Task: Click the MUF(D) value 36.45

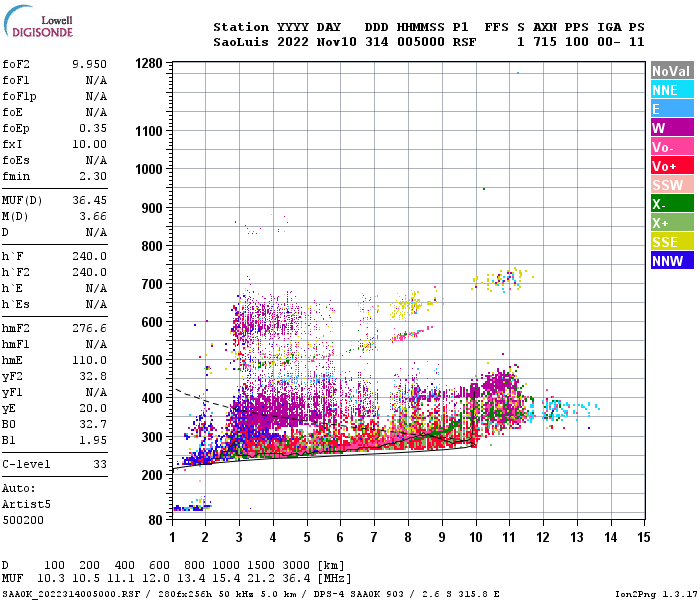Action: coord(89,200)
